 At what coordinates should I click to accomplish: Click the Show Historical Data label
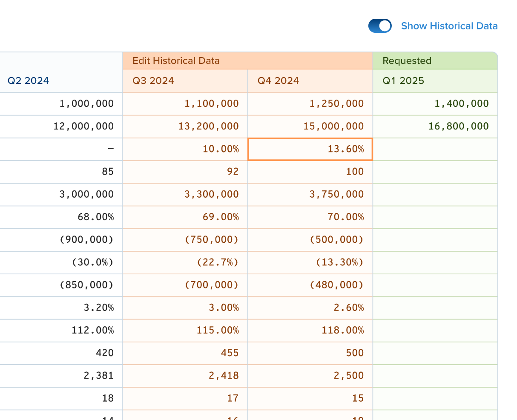449,26
